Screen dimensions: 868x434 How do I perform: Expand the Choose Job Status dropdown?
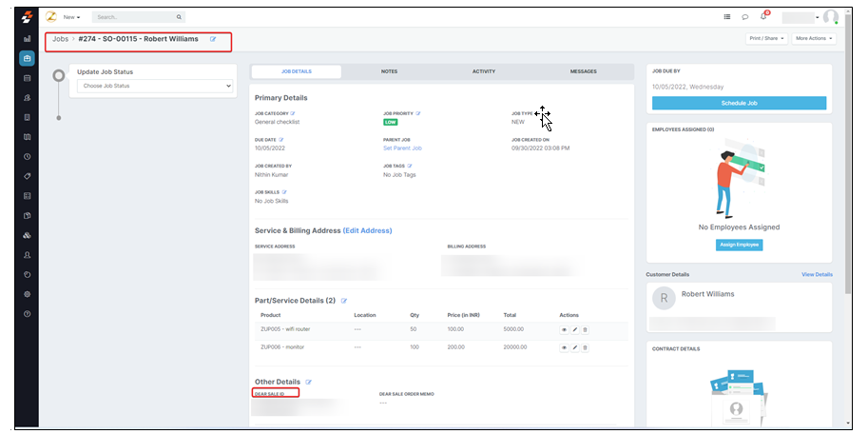[x=156, y=86]
